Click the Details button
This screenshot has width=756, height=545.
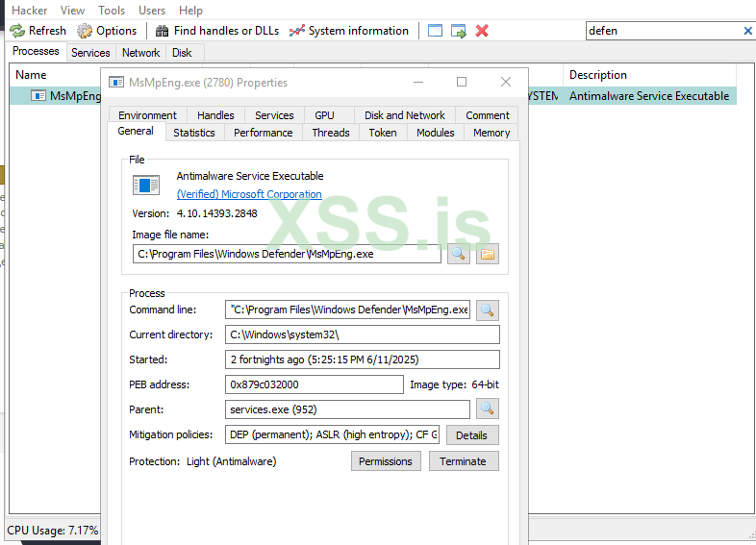point(472,435)
